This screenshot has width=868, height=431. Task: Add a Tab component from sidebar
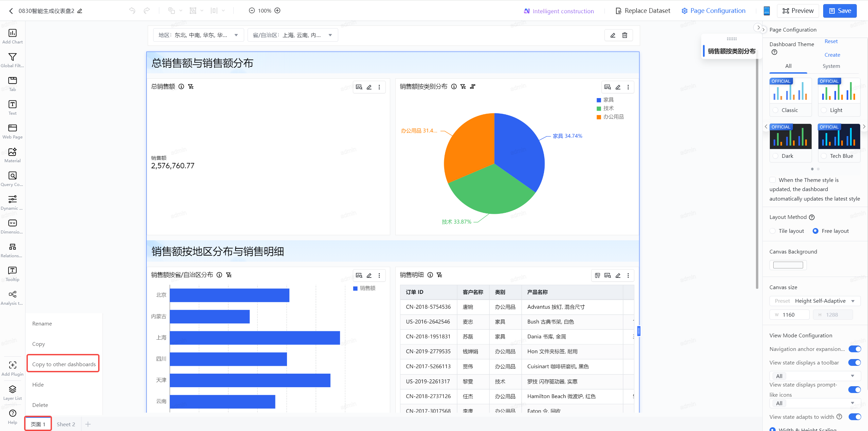tap(13, 84)
